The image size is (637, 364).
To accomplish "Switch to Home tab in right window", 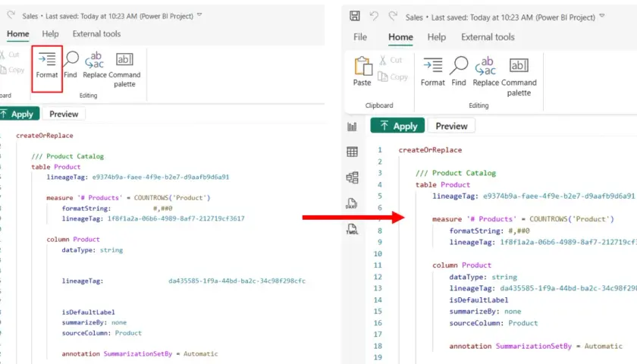I will pyautogui.click(x=400, y=37).
